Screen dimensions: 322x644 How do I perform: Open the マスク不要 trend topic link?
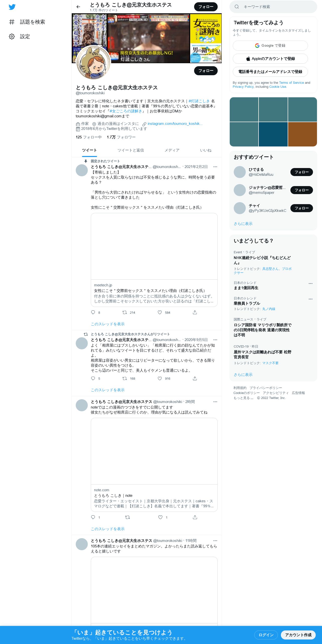click(270, 363)
